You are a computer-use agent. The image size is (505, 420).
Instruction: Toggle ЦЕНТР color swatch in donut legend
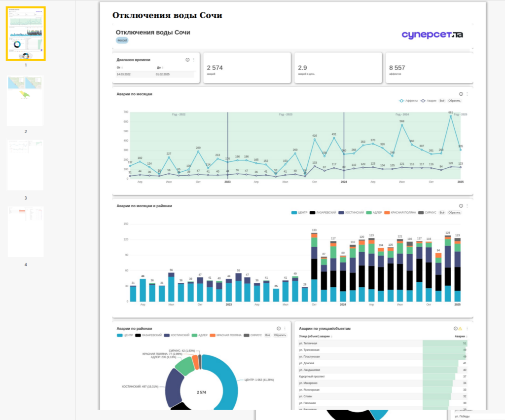pyautogui.click(x=119, y=336)
